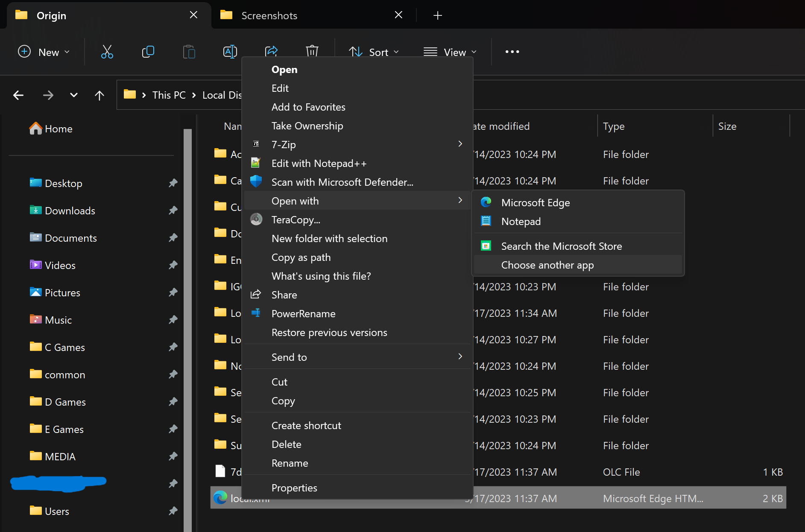This screenshot has width=805, height=532.
Task: Click the Cut scissors icon in toolbar
Action: click(107, 52)
